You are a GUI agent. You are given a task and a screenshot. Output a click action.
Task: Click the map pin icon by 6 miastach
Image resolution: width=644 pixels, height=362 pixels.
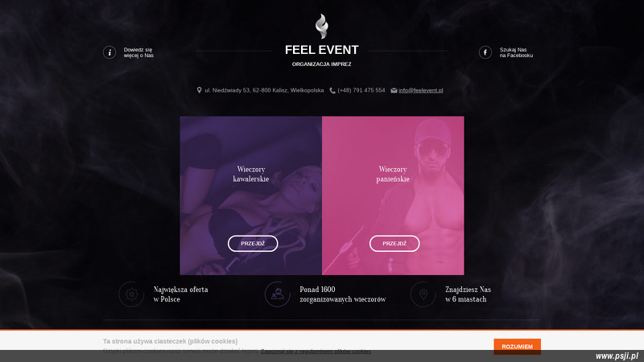coord(423,294)
